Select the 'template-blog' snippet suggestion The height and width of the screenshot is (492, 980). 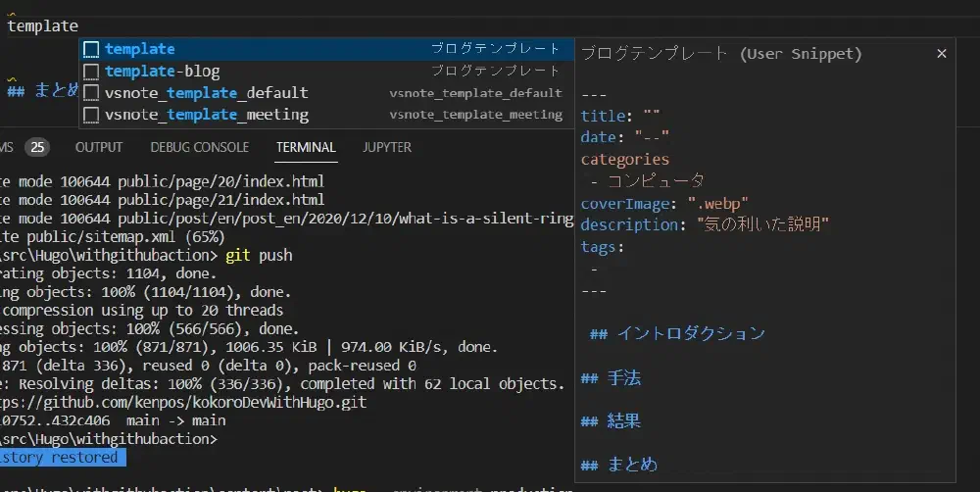tap(326, 71)
